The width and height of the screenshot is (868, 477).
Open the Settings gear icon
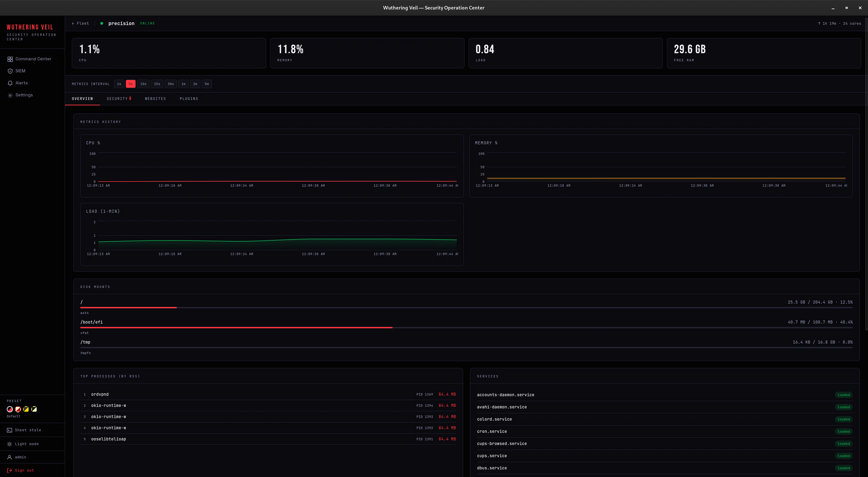coord(10,95)
